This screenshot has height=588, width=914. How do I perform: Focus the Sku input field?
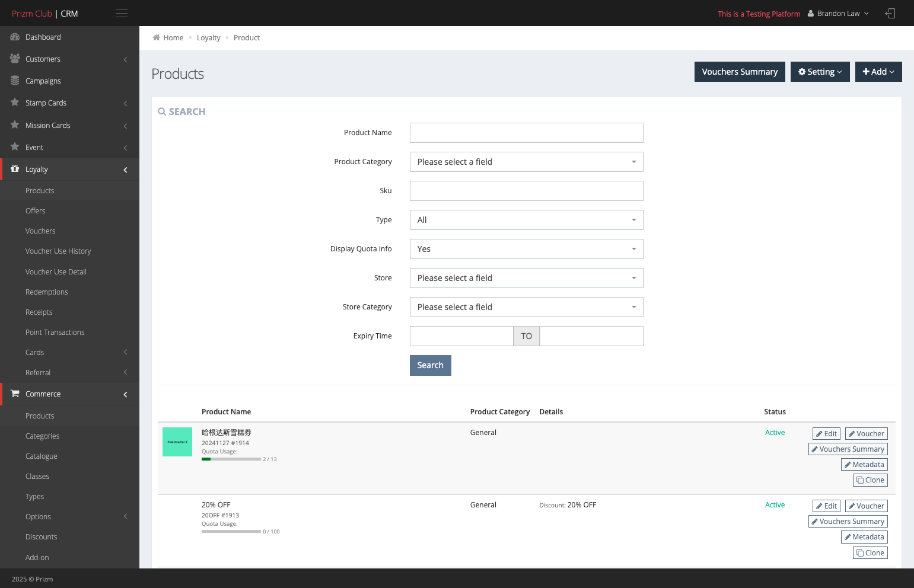click(x=527, y=191)
